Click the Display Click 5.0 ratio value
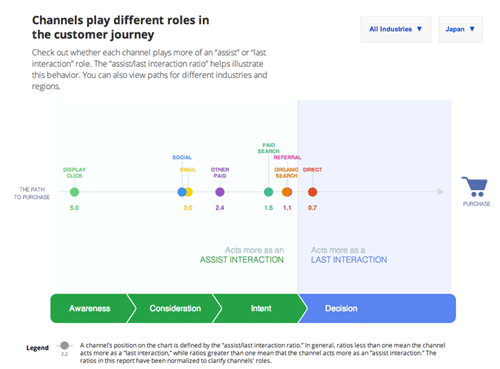Screen dimensions: 500x369 pos(74,208)
